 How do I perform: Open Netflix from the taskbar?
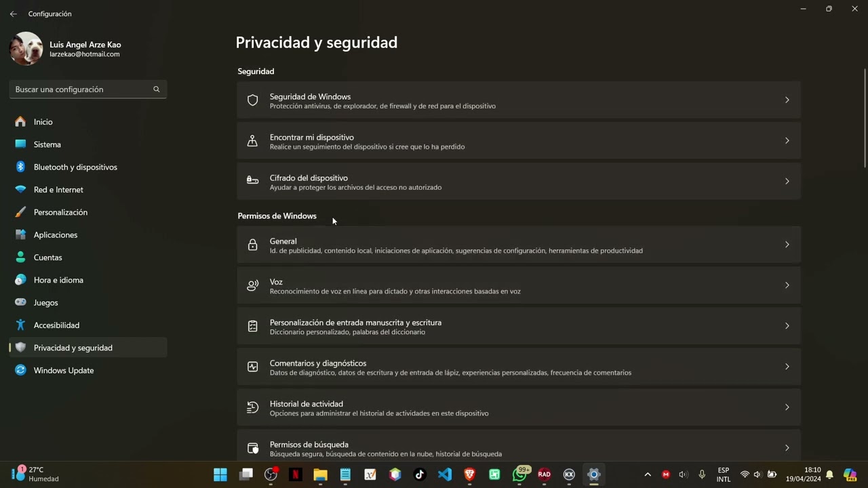click(296, 474)
